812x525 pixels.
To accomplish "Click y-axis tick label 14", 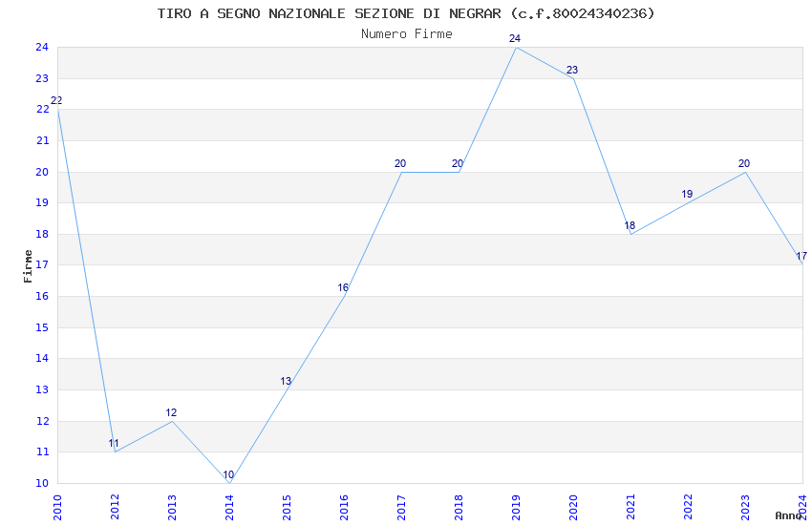I will click(x=42, y=359).
